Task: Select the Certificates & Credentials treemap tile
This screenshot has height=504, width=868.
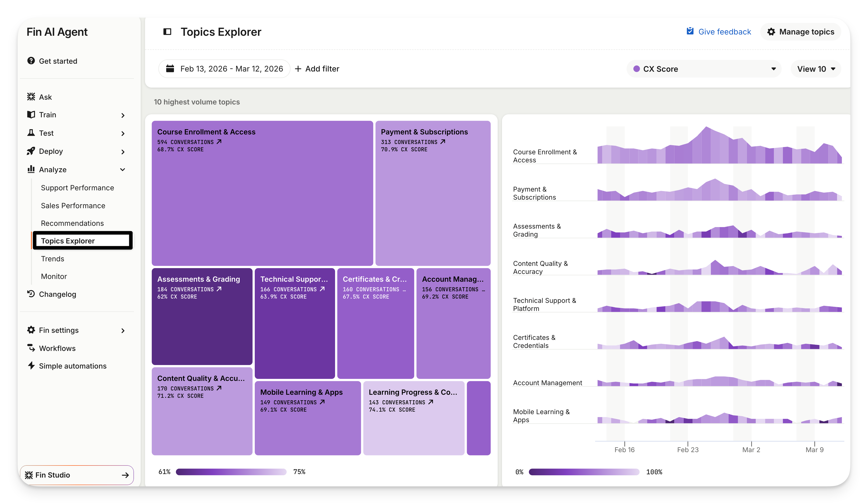Action: point(375,323)
